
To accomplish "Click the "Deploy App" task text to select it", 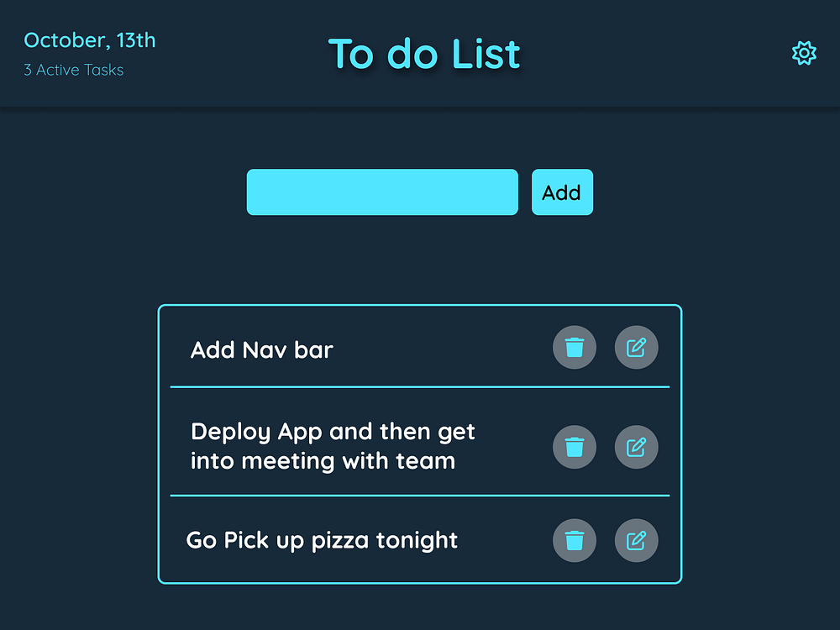I will (333, 446).
